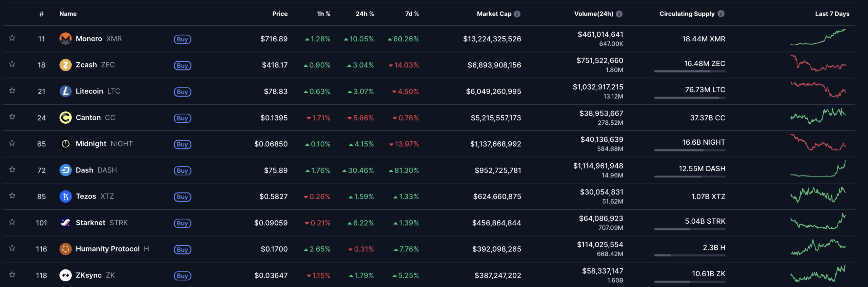Sort table by 24h % column
This screenshot has width=868, height=287.
pyautogui.click(x=364, y=14)
